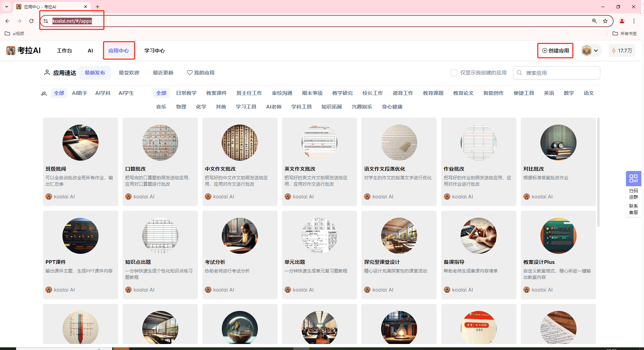Expand the user avatar dropdown

591,50
